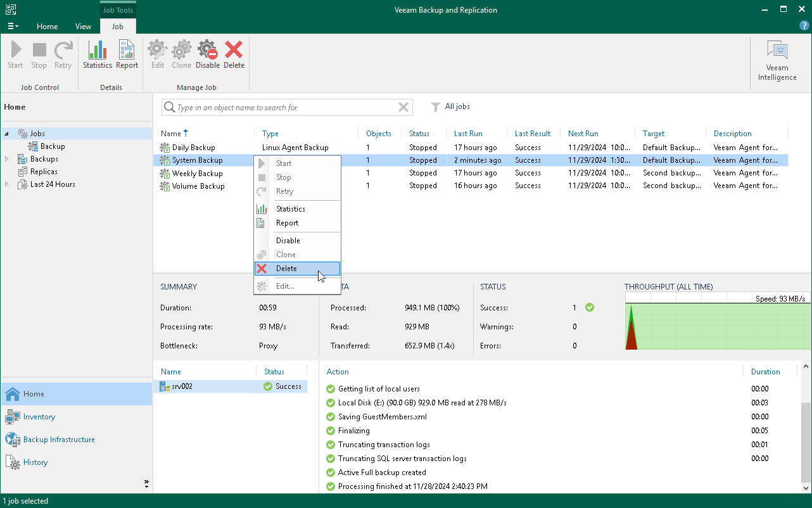Switch to the View ribbon tab
Image resolution: width=812 pixels, height=508 pixels.
coord(83,27)
